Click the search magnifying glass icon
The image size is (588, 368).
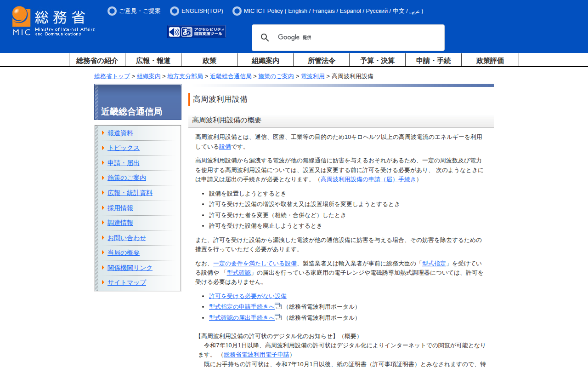265,38
